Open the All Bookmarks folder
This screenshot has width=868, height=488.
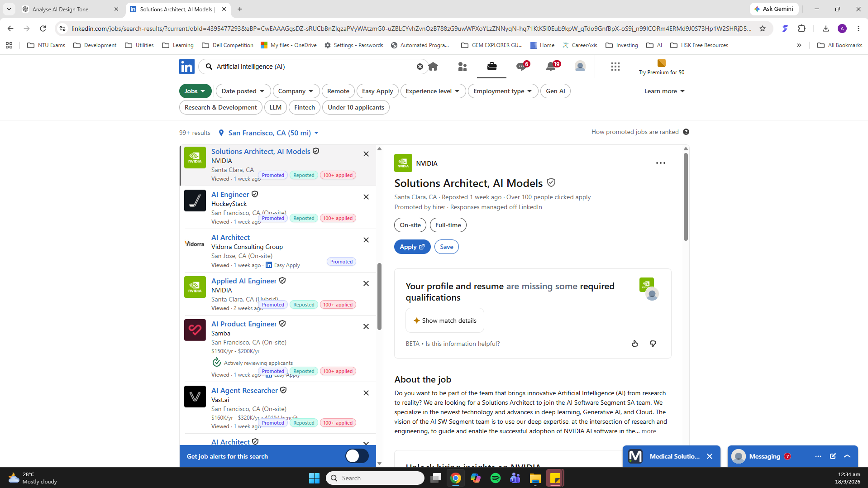[x=840, y=45]
